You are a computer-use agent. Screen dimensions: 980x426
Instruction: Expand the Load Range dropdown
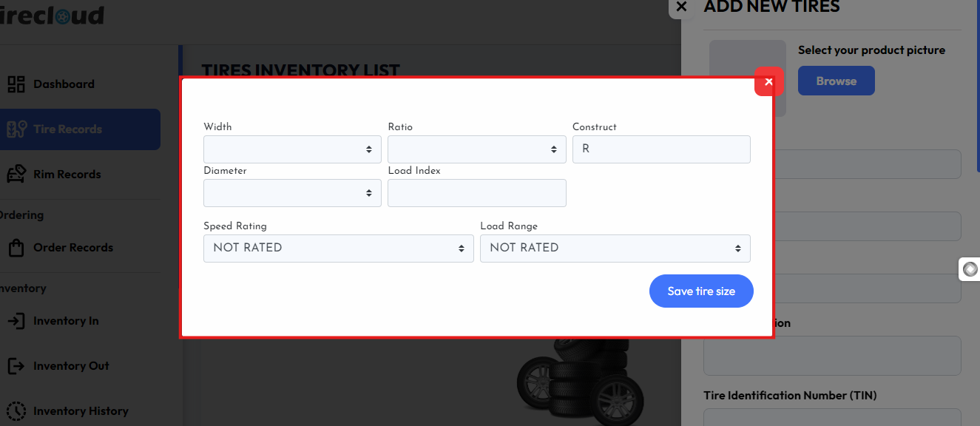pos(615,248)
